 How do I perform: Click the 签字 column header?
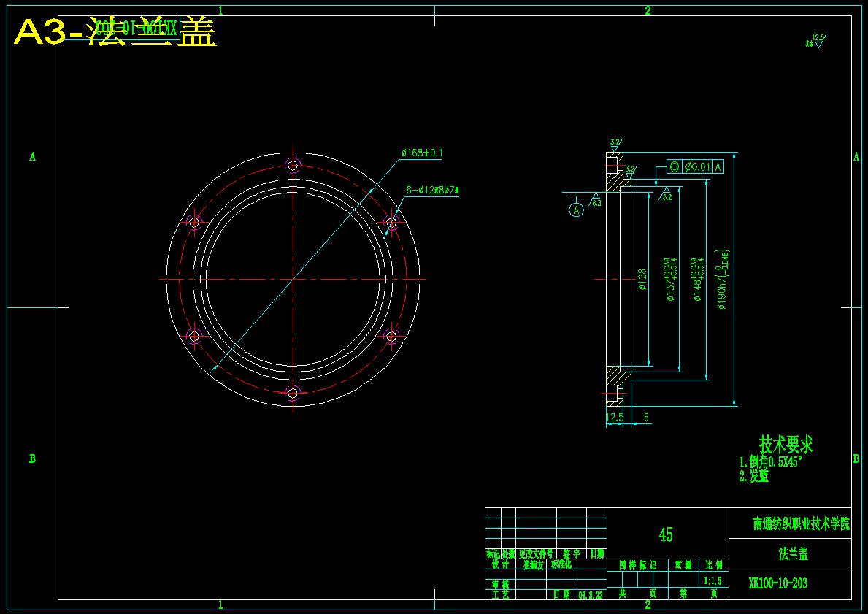click(572, 553)
